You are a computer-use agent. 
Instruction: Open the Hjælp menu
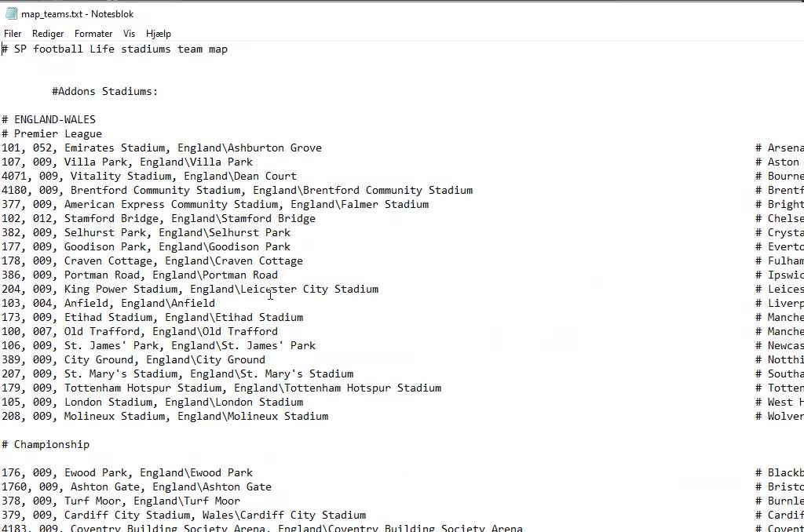(x=158, y=34)
